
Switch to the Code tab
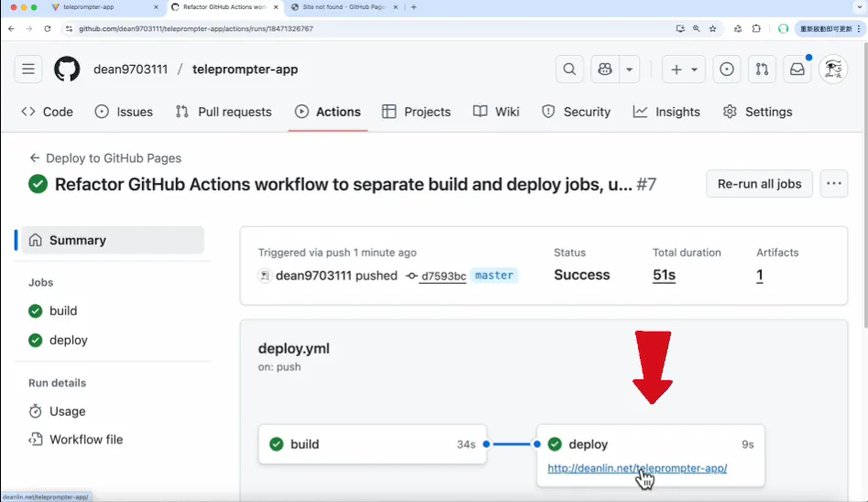pyautogui.click(x=47, y=112)
